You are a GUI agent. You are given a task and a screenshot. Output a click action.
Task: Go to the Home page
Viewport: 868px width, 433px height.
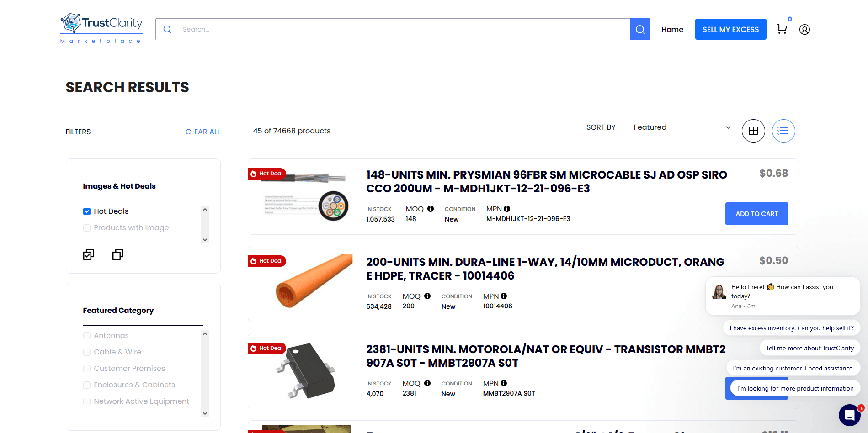click(672, 29)
